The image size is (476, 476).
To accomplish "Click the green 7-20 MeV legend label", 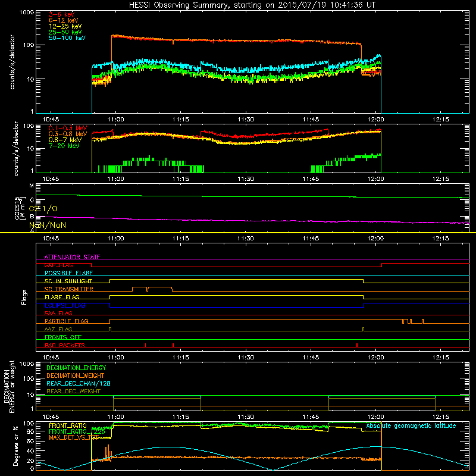I will [x=64, y=146].
